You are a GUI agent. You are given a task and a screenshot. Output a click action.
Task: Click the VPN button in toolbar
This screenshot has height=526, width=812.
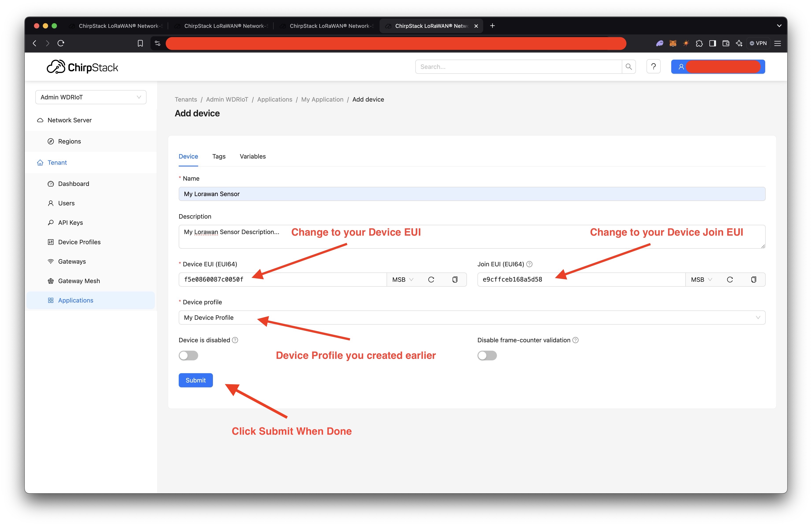click(x=758, y=43)
